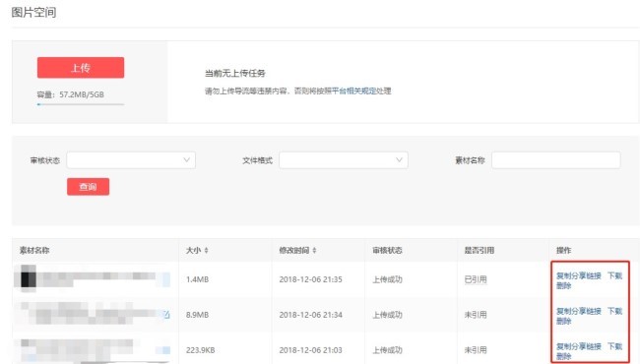Click the 已引用 status cell

coord(476,279)
